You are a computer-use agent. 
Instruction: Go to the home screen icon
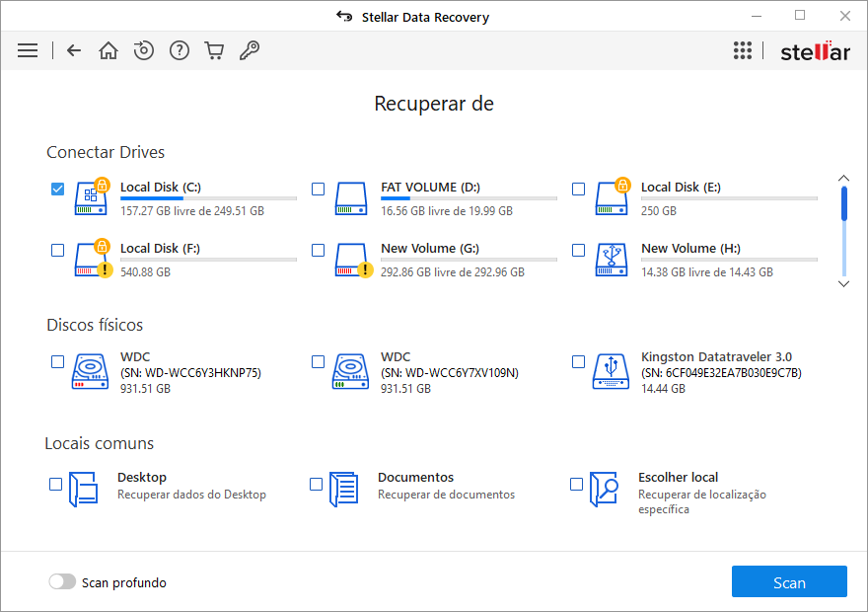(x=108, y=50)
